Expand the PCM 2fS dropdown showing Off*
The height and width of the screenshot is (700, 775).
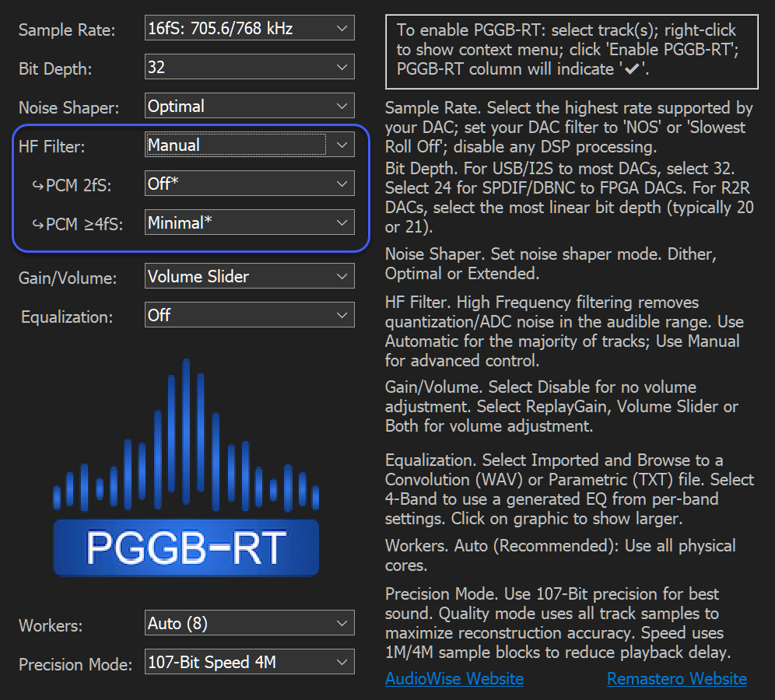[x=250, y=184]
